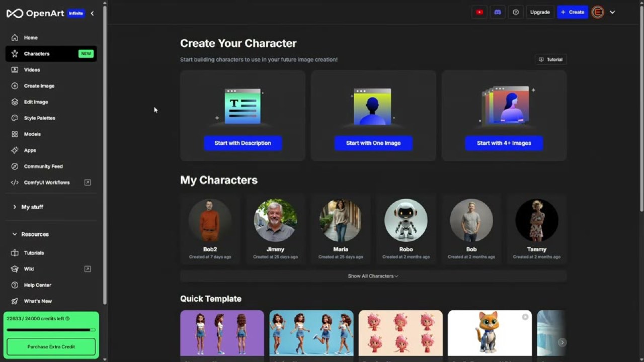This screenshot has height=362, width=644.
Task: Click Purchase Extra Credit button
Action: click(51, 347)
